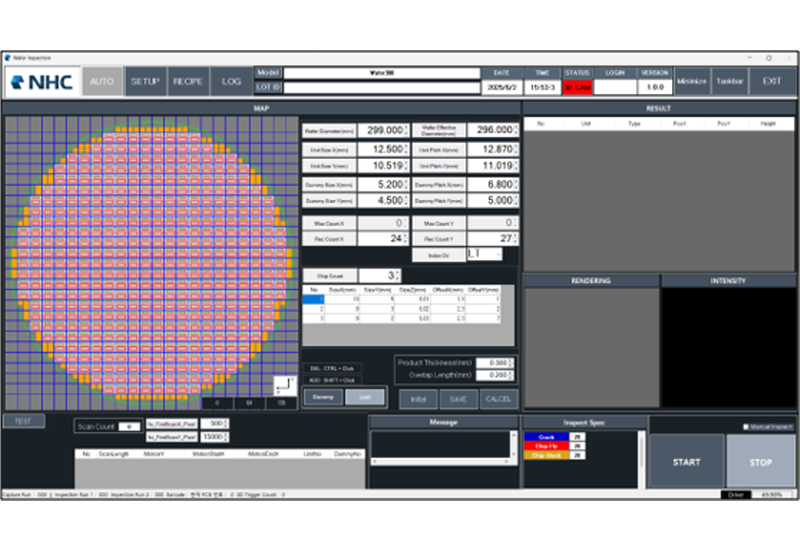
Task: Click the blue Crack color swatch
Action: pos(546,437)
